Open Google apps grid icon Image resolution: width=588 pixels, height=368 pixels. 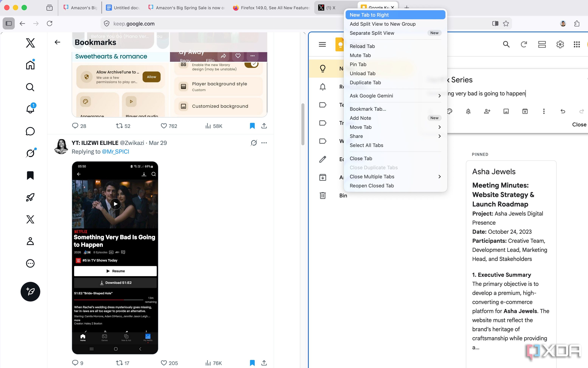tap(577, 44)
